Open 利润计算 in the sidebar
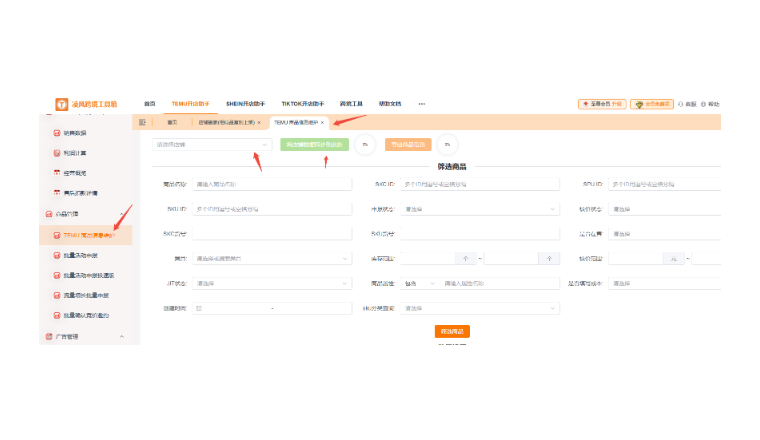 coord(75,153)
